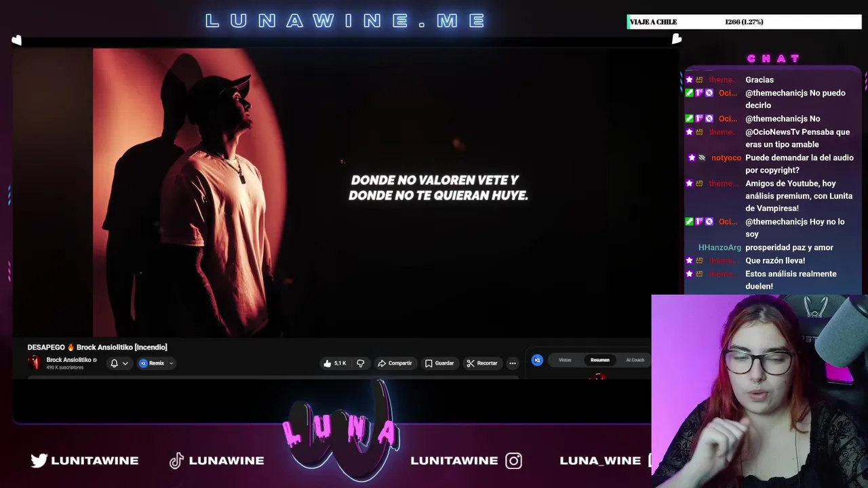Click the HHanzoArg username in chat
This screenshot has width=868, height=488.
click(719, 247)
